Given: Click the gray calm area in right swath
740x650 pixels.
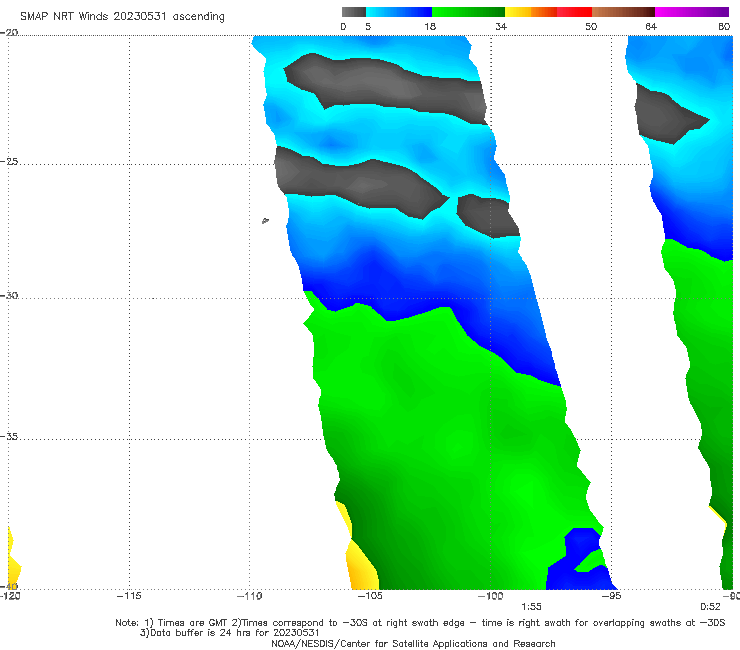Looking at the screenshot, I should coord(665,114).
